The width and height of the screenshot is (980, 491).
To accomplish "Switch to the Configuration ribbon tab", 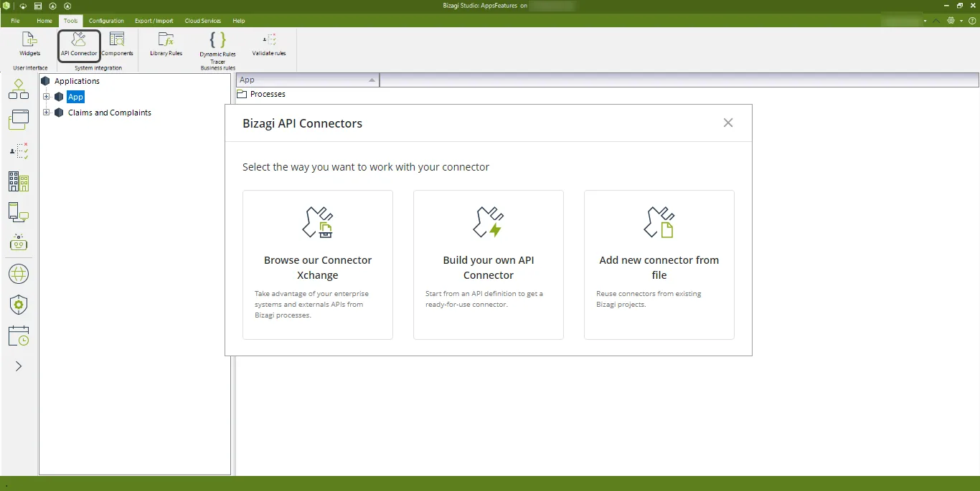I will [106, 21].
